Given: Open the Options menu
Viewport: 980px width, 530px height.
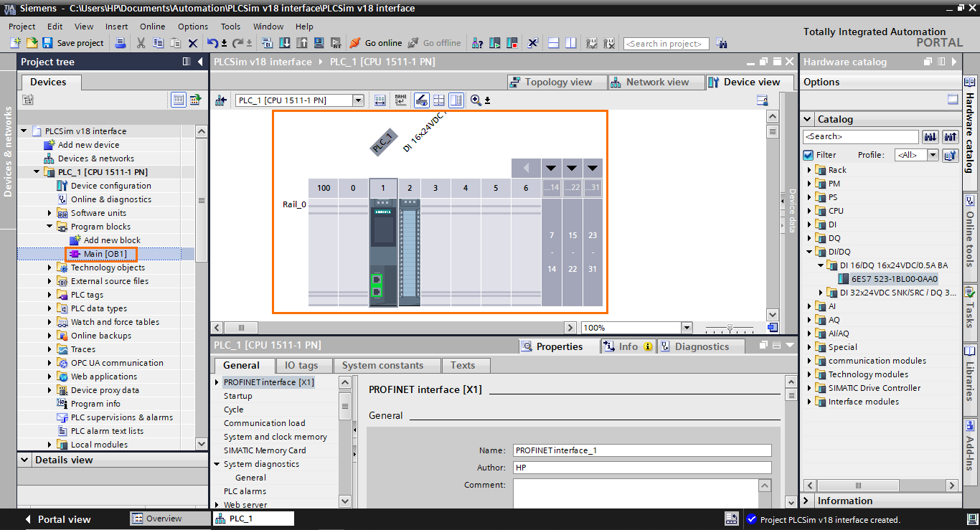Looking at the screenshot, I should coord(192,26).
